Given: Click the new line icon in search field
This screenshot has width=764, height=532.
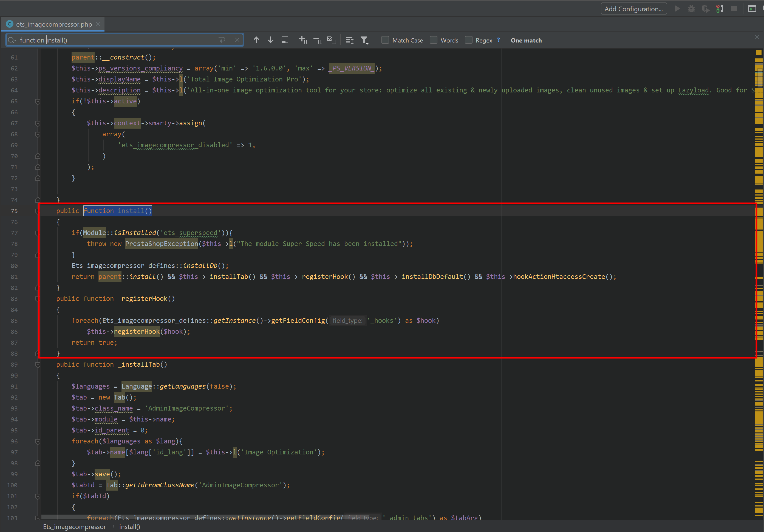Looking at the screenshot, I should (222, 40).
